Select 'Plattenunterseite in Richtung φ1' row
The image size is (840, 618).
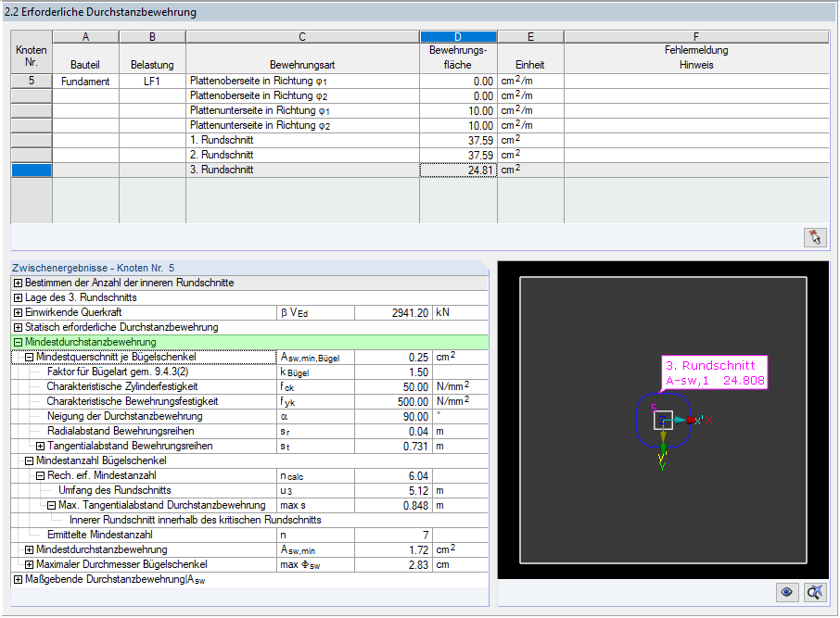(419, 111)
